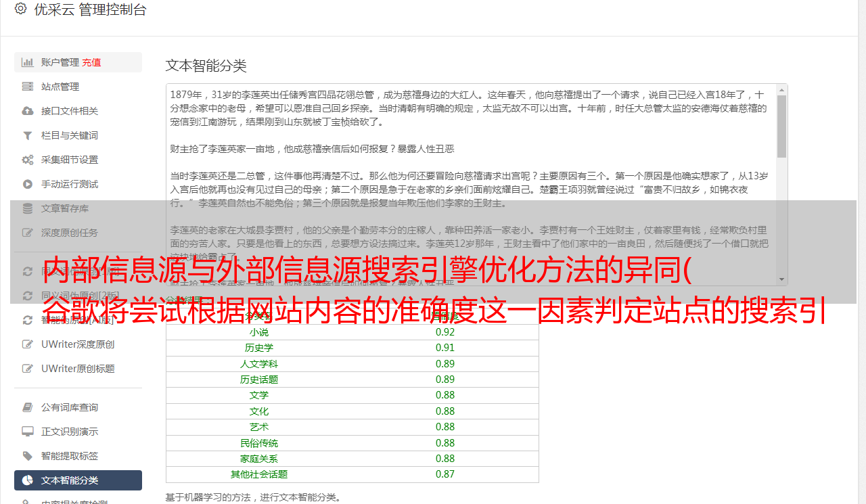The image size is (866, 504).
Task: Click the database icon for 文章暂存库
Action: [x=28, y=208]
